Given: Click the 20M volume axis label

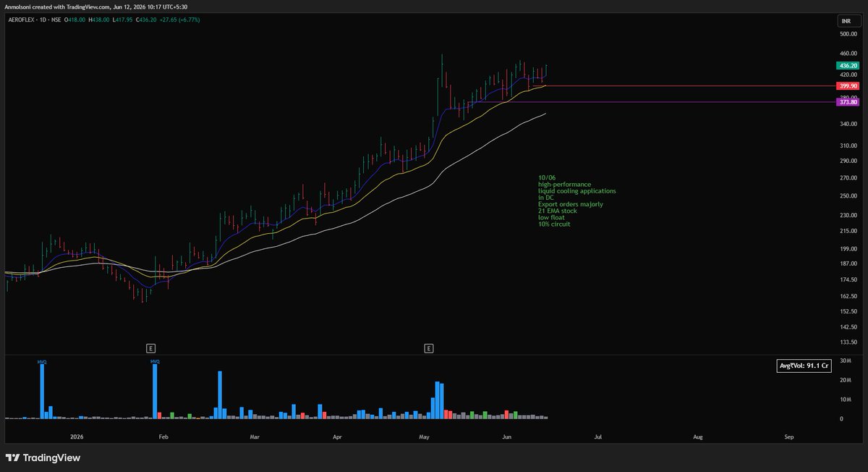Looking at the screenshot, I should 845,380.
